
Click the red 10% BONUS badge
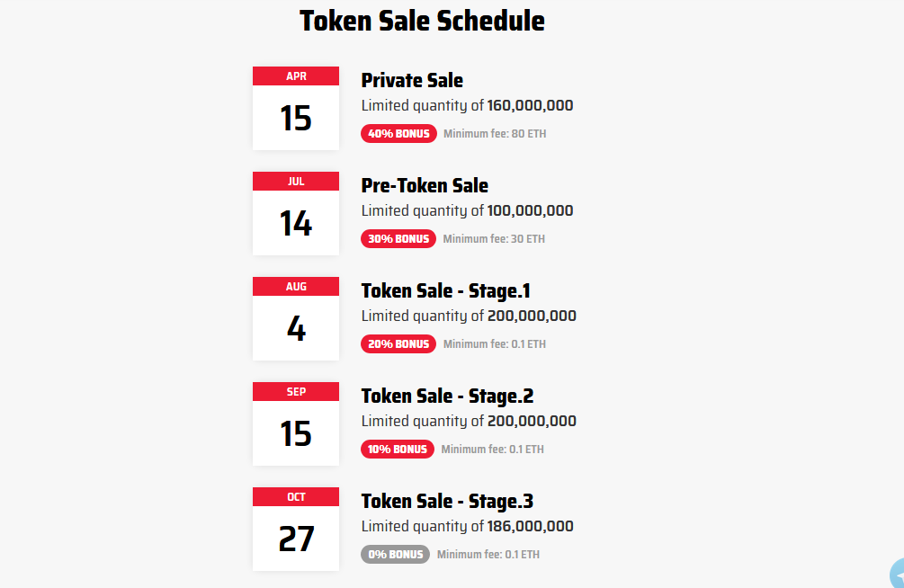tap(398, 450)
